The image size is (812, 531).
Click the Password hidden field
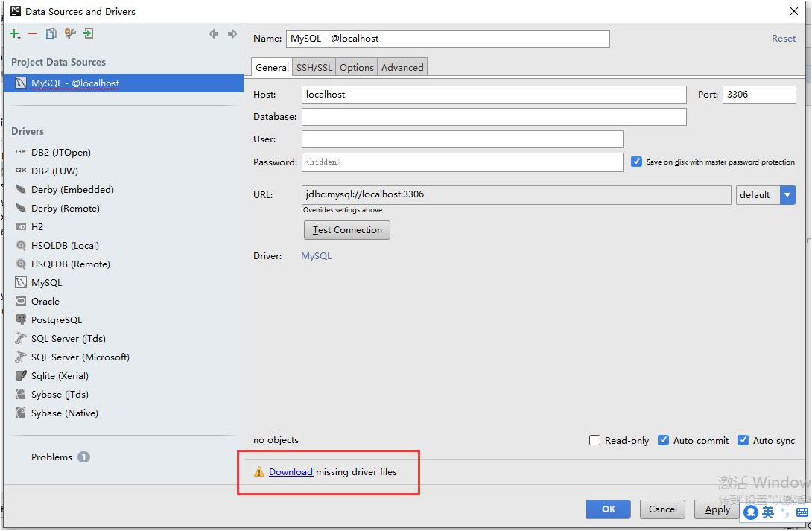pos(463,162)
